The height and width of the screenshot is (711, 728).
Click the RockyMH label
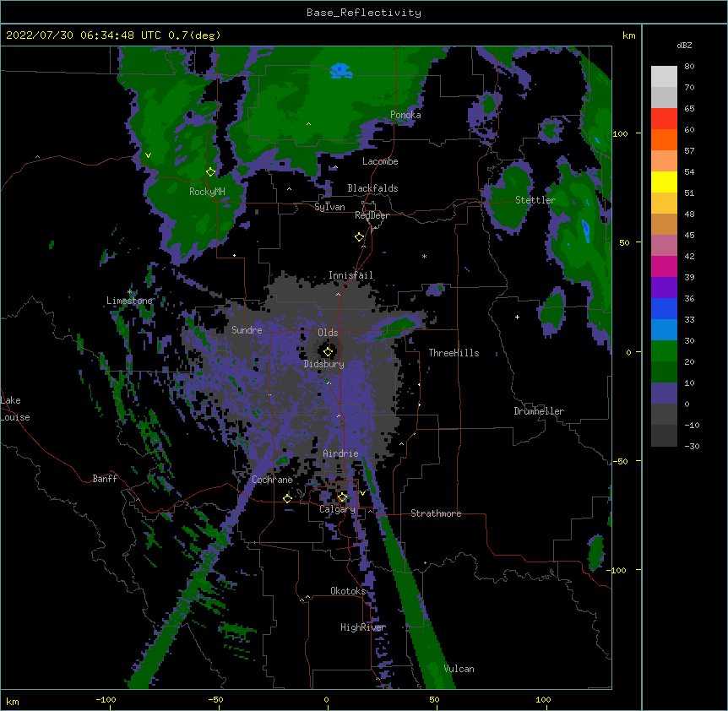[x=207, y=192]
